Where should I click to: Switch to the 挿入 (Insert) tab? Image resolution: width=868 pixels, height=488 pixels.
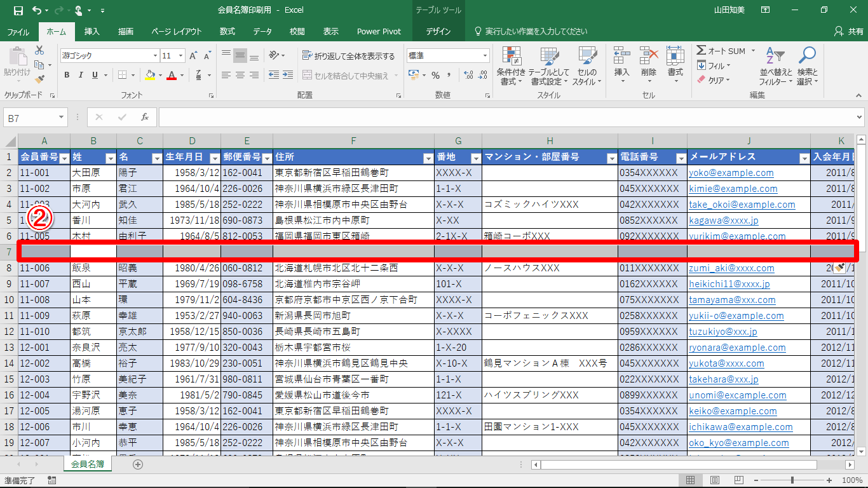92,31
